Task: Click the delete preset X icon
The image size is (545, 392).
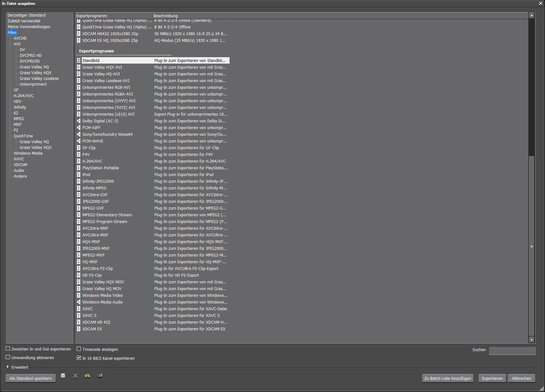Action: [x=75, y=376]
